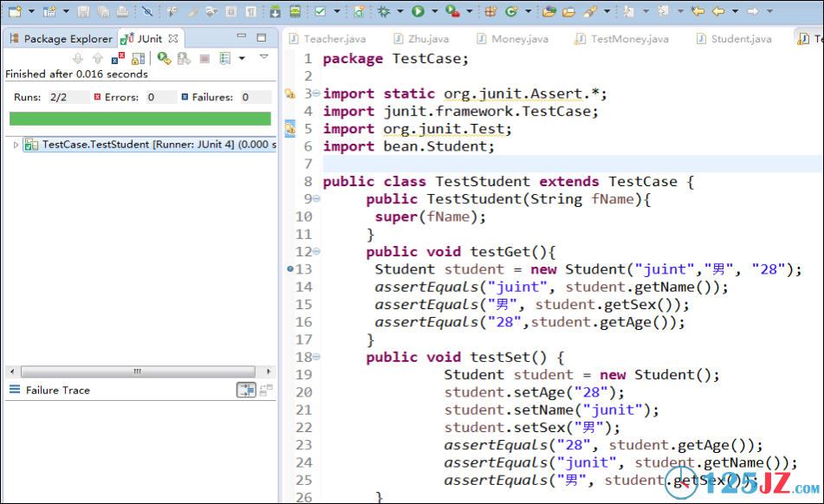
Task: Open the JUnit View Menu triangle
Action: coord(263,56)
